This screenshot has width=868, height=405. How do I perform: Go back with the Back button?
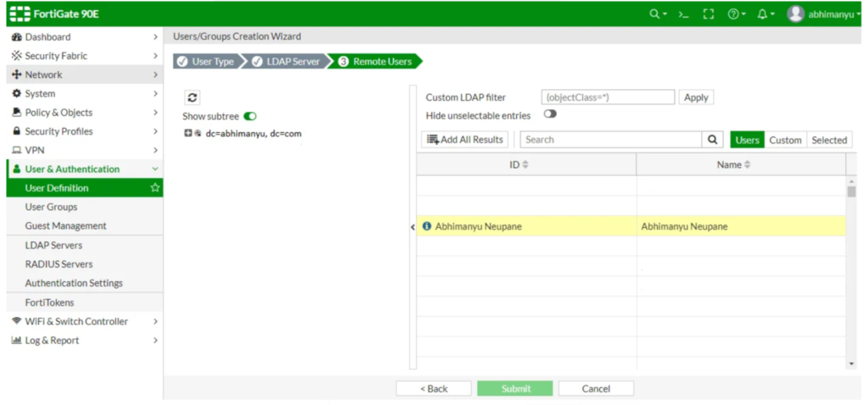coord(433,388)
